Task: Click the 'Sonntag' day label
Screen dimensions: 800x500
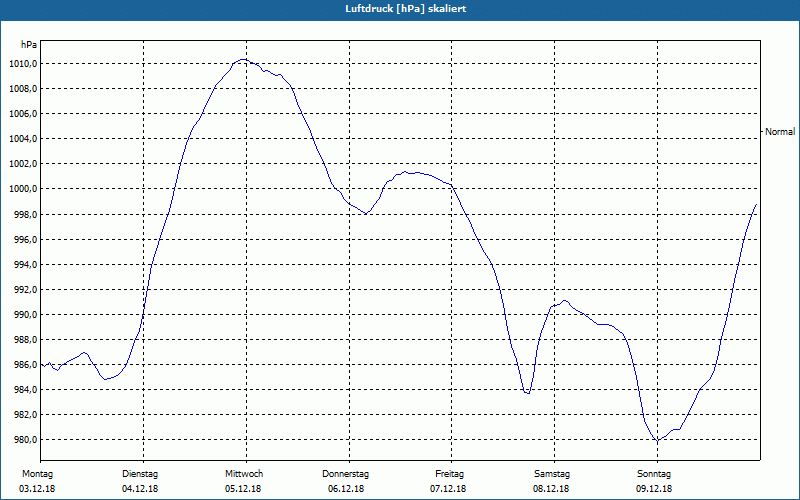Action: point(654,474)
